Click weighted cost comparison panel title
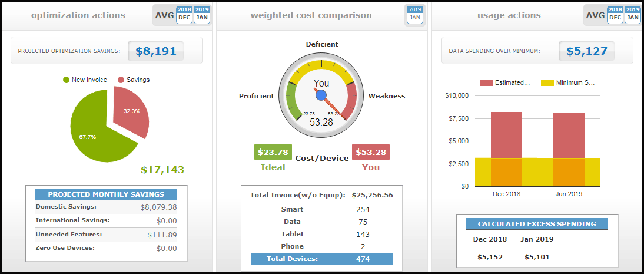 (x=311, y=16)
